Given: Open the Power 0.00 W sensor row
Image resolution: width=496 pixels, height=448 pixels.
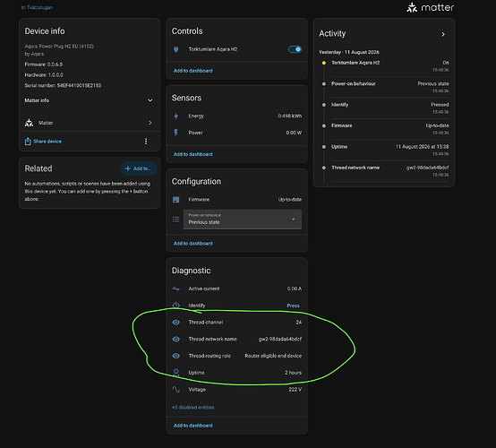Looking at the screenshot, I should point(236,133).
